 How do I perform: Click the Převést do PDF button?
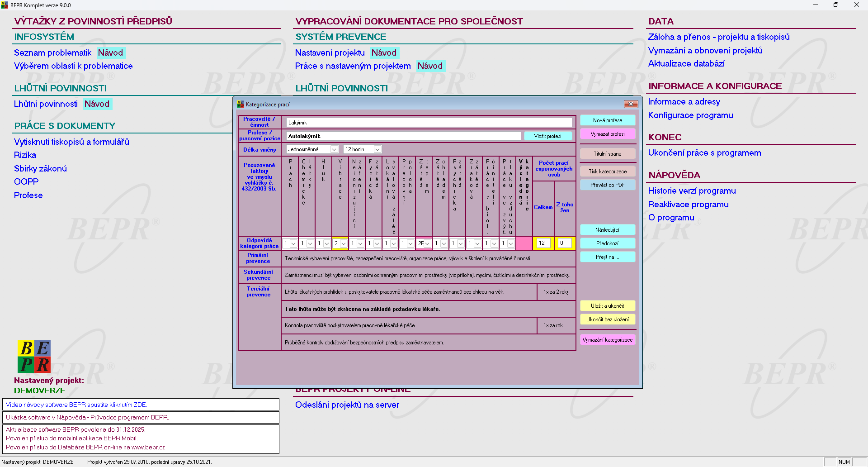pyautogui.click(x=608, y=185)
